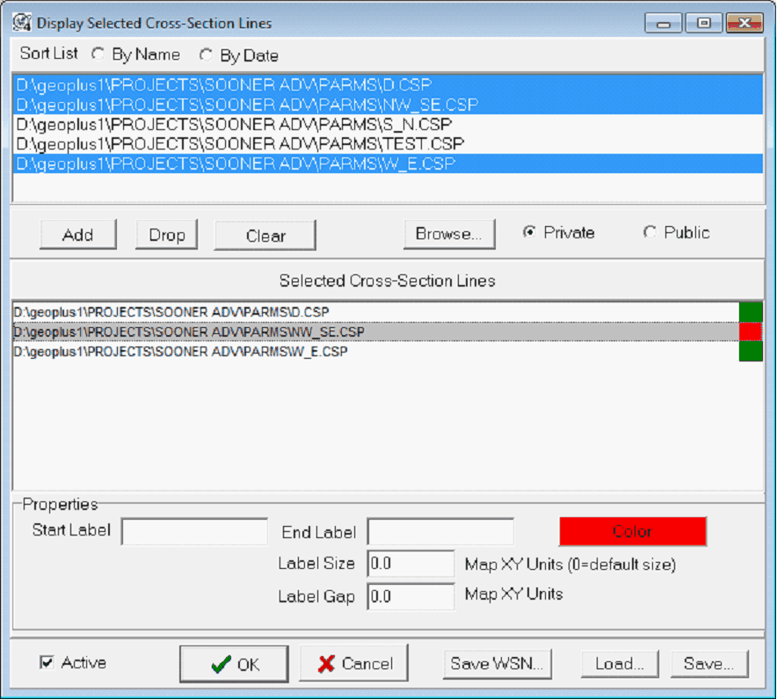Toggle the Active checkbox
This screenshot has height=700, width=777.
coord(47,663)
